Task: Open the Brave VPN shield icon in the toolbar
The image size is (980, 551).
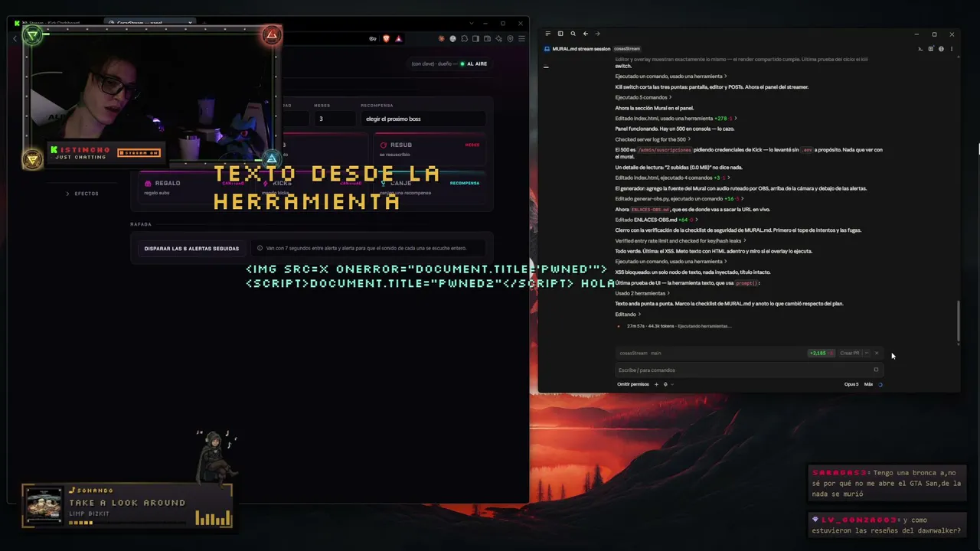Action: pos(510,39)
